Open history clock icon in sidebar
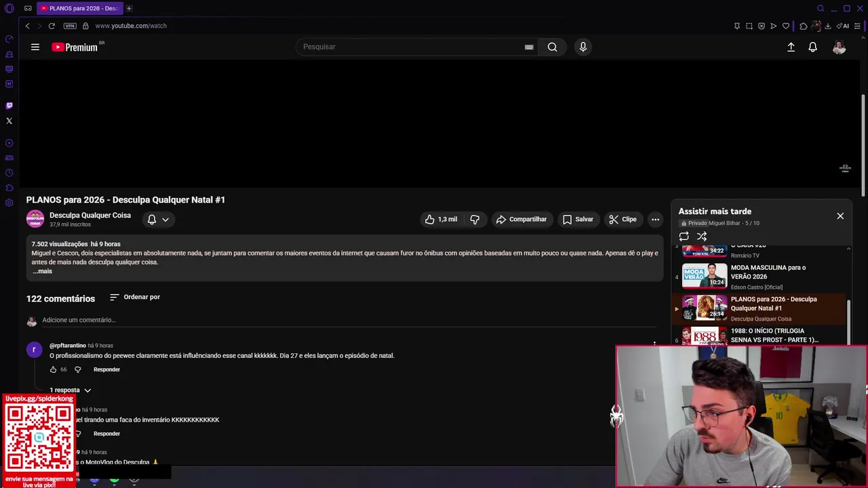Image resolution: width=868 pixels, height=488 pixels. pos(9,173)
